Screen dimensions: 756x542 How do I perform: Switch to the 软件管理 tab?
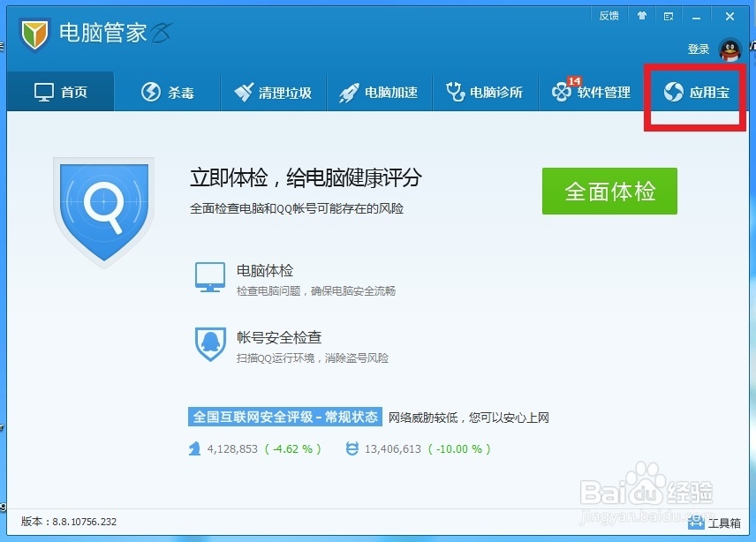pyautogui.click(x=593, y=91)
